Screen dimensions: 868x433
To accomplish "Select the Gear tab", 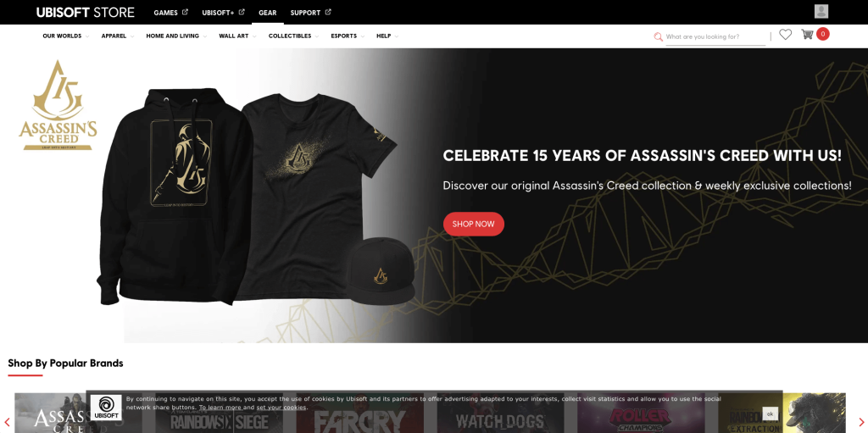I will [267, 12].
